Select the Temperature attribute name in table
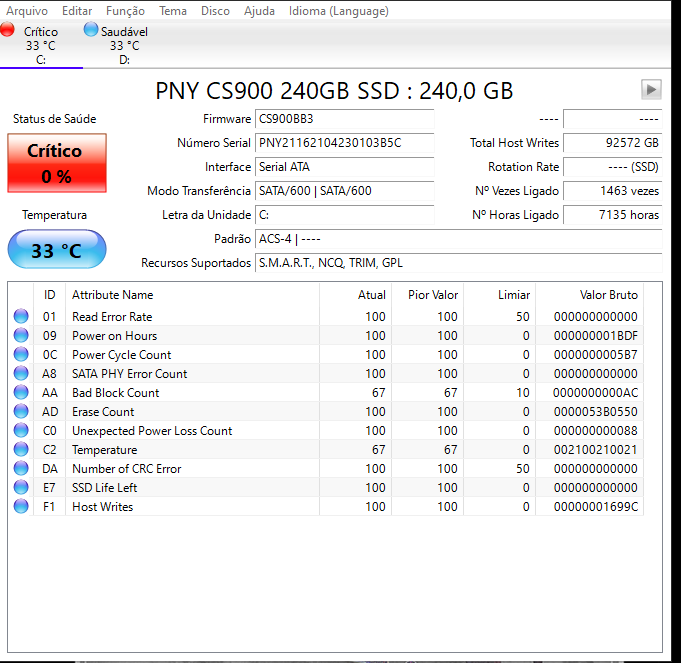This screenshot has width=681, height=663. [105, 450]
